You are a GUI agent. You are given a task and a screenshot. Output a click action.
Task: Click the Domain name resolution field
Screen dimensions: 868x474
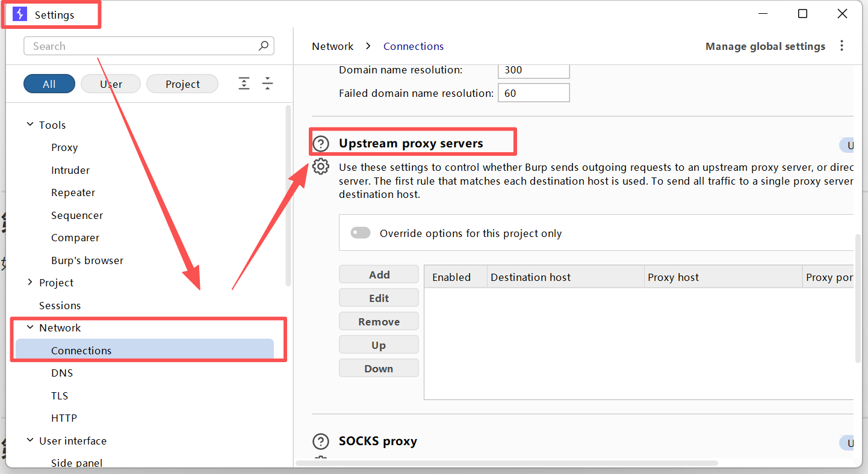coord(534,70)
